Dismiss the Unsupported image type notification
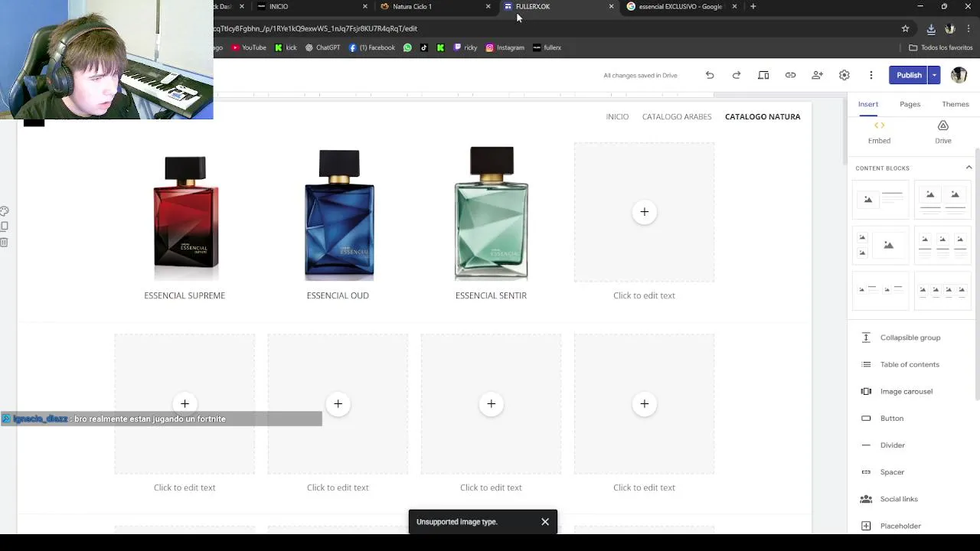Image resolution: width=980 pixels, height=551 pixels. (x=545, y=522)
